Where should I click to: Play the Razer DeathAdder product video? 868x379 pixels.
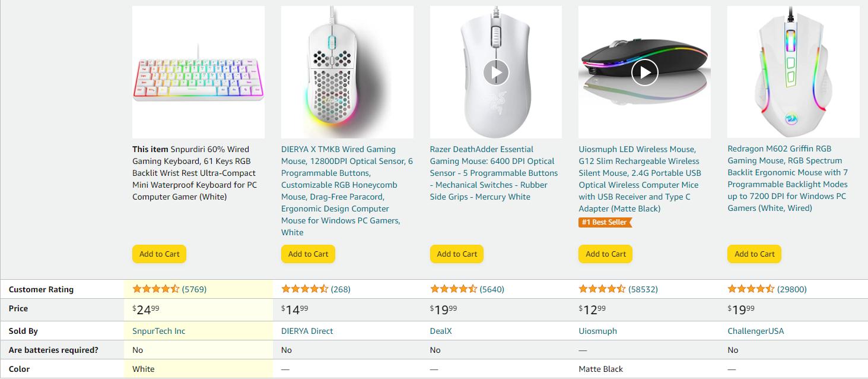point(496,72)
